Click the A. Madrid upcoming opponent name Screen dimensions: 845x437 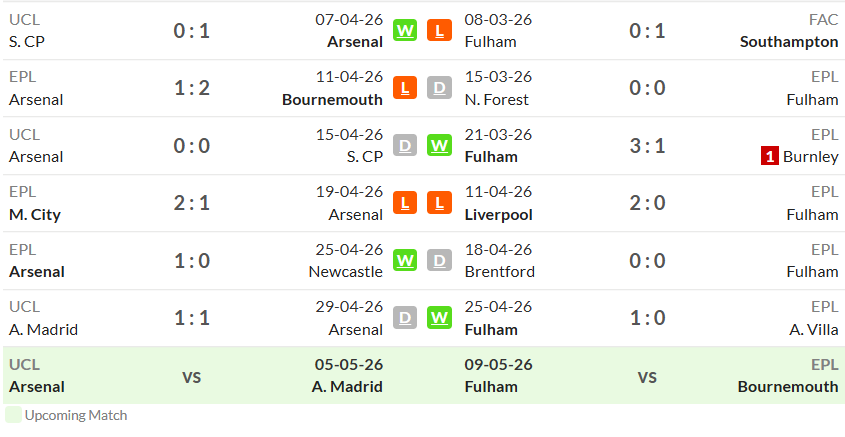pyautogui.click(x=347, y=387)
